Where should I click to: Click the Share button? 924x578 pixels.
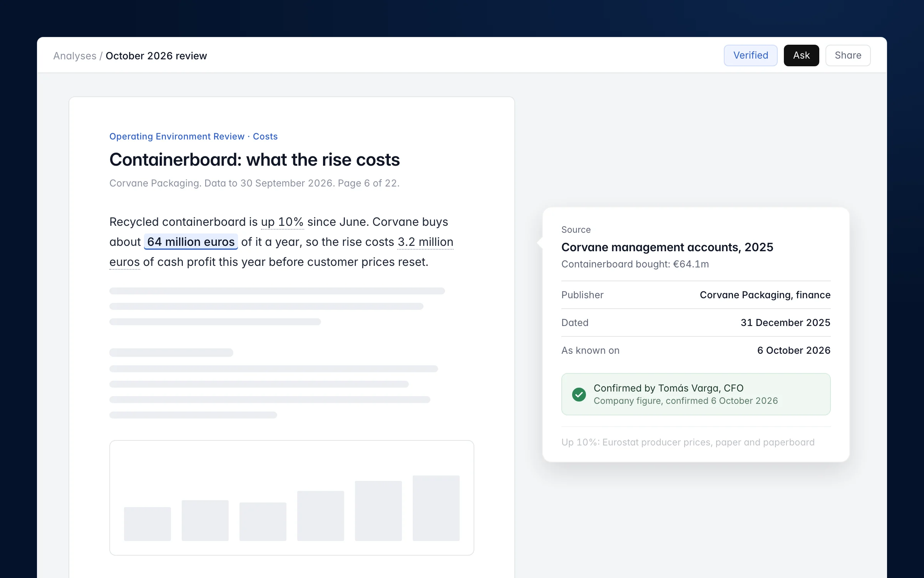point(848,55)
